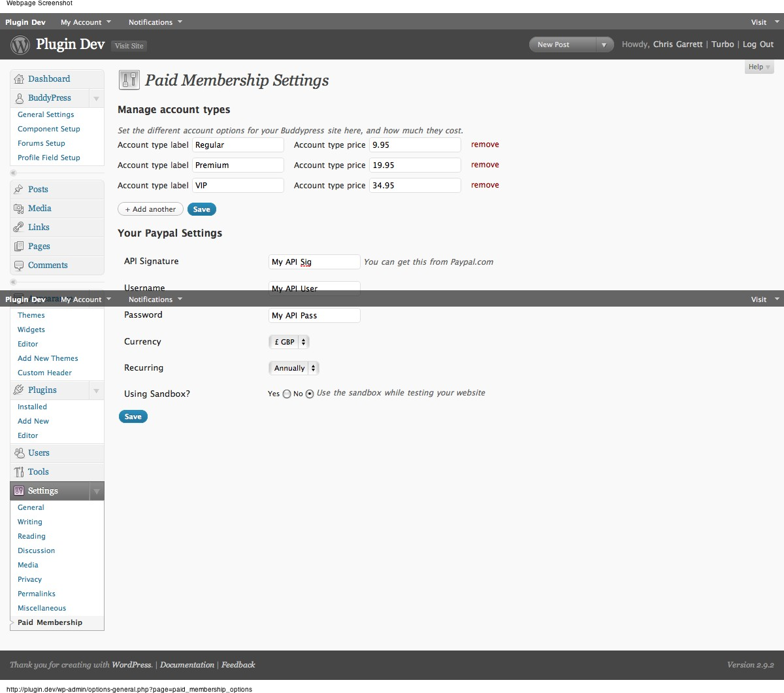Open Miscellaneous settings

click(42, 608)
